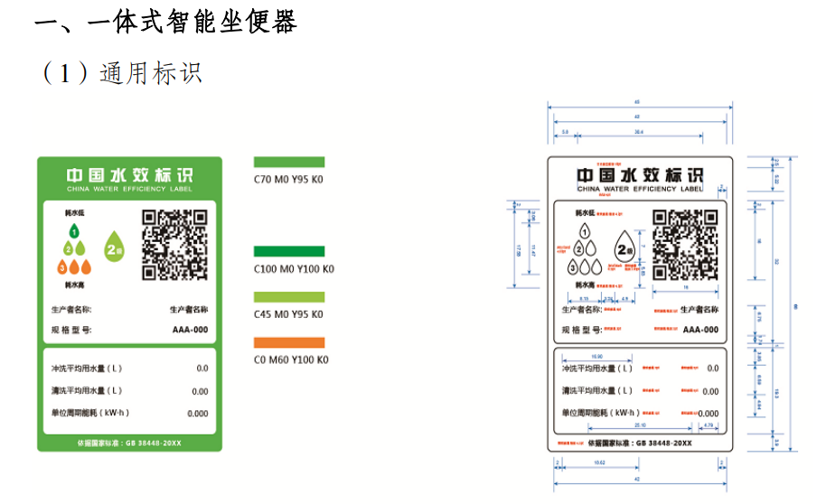Click the C45 M0 Y95 K0 caption
This screenshot has width=826, height=504.
click(x=288, y=314)
